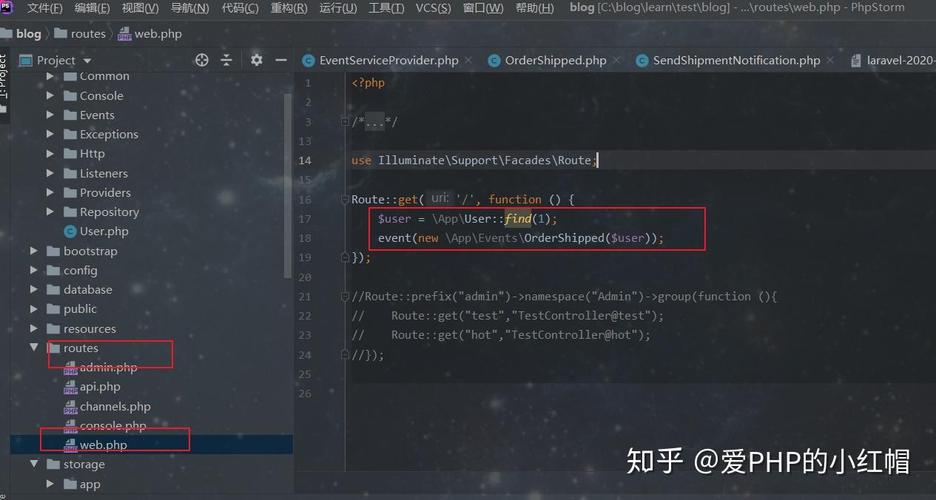Click the database folder icon
Image resolution: width=936 pixels, height=500 pixels.
[54, 289]
